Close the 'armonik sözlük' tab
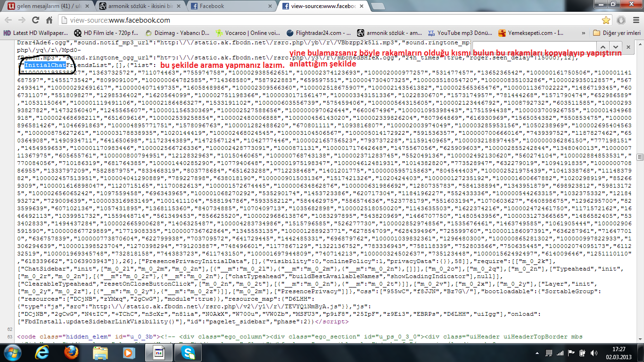644x362 pixels. pyautogui.click(x=178, y=6)
